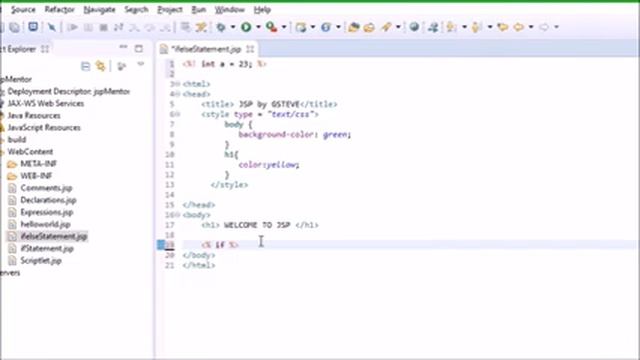Image resolution: width=640 pixels, height=360 pixels.
Task: Click the Open Task icon
Action: 369,27
